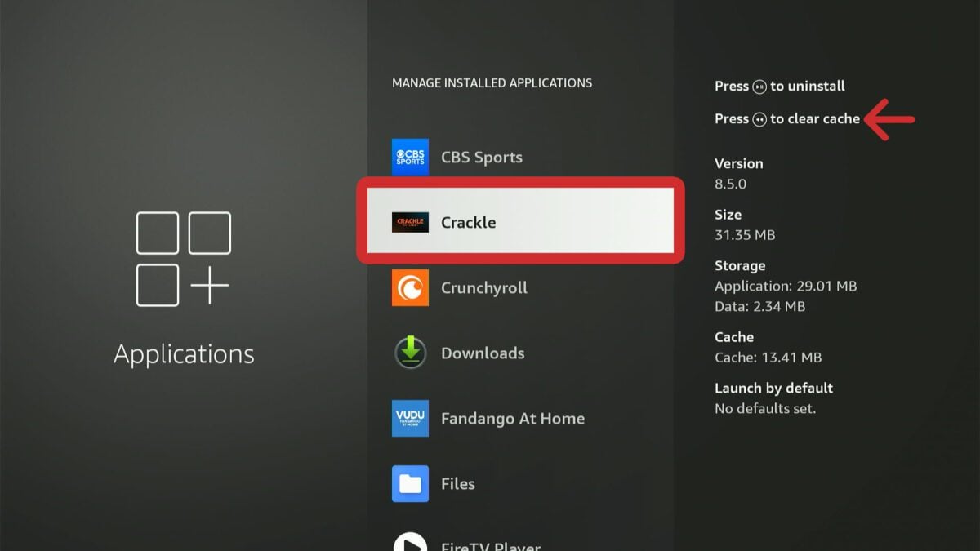Open the Downloads app icon
Image resolution: width=980 pixels, height=551 pixels.
[x=409, y=353]
